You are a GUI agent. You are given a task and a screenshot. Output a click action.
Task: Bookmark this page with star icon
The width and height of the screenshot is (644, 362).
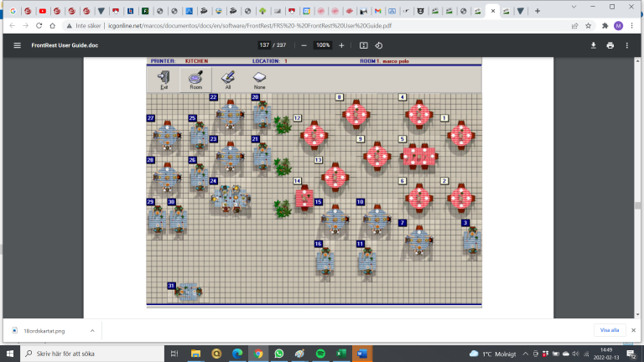(588, 26)
